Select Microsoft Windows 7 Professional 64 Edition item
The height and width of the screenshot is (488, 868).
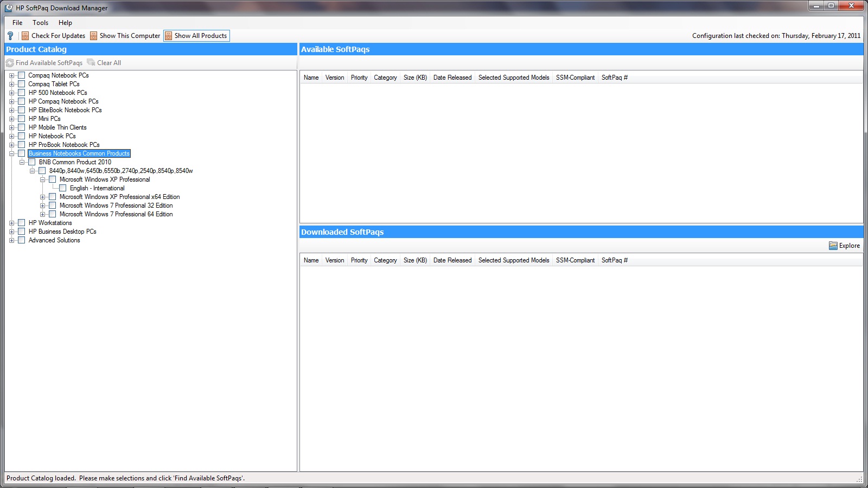coord(116,214)
